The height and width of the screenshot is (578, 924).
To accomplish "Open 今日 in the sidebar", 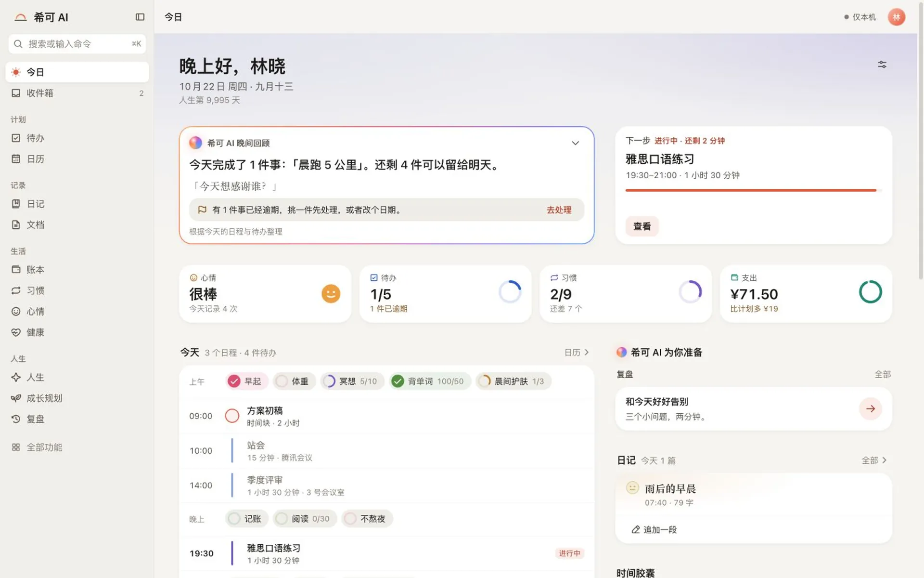I will 77,72.
